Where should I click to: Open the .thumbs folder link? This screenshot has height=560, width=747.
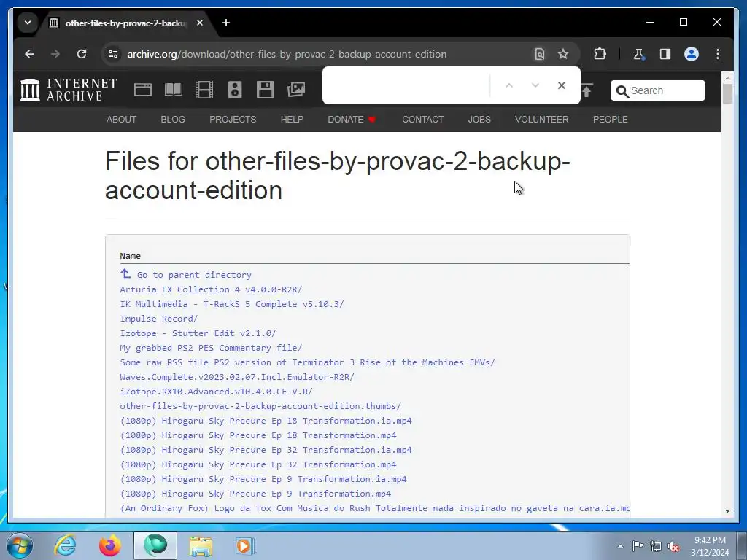click(x=260, y=406)
